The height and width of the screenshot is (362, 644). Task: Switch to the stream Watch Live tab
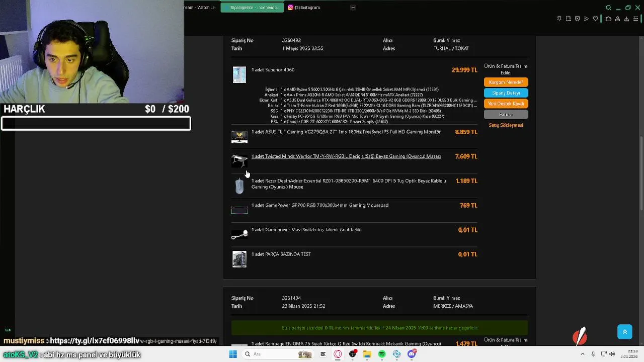coord(201,8)
